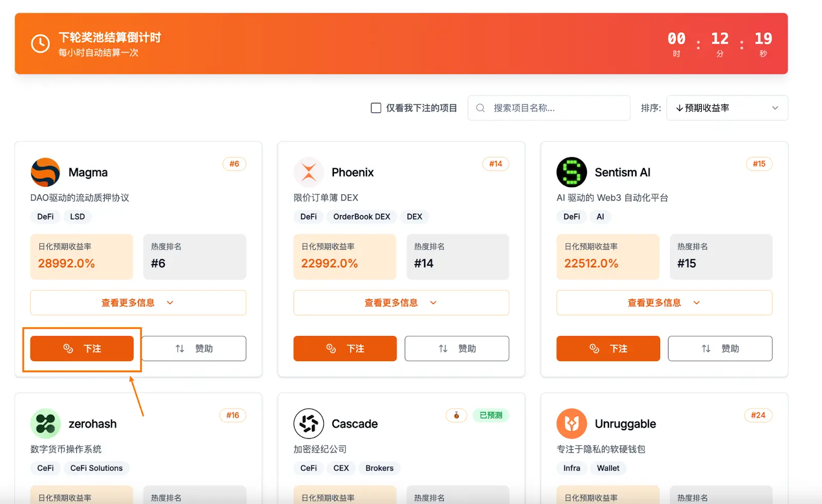Click the zerohash project logo
The image size is (822, 504).
coord(45,424)
